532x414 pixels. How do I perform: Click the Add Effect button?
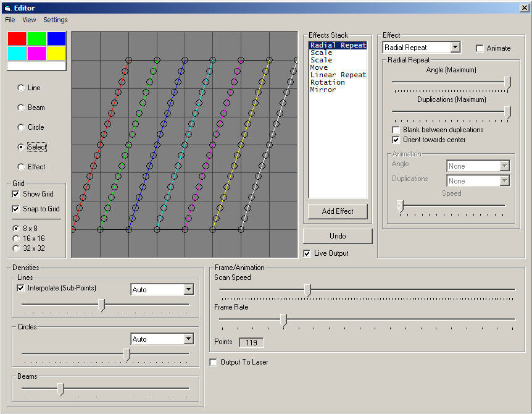click(338, 211)
